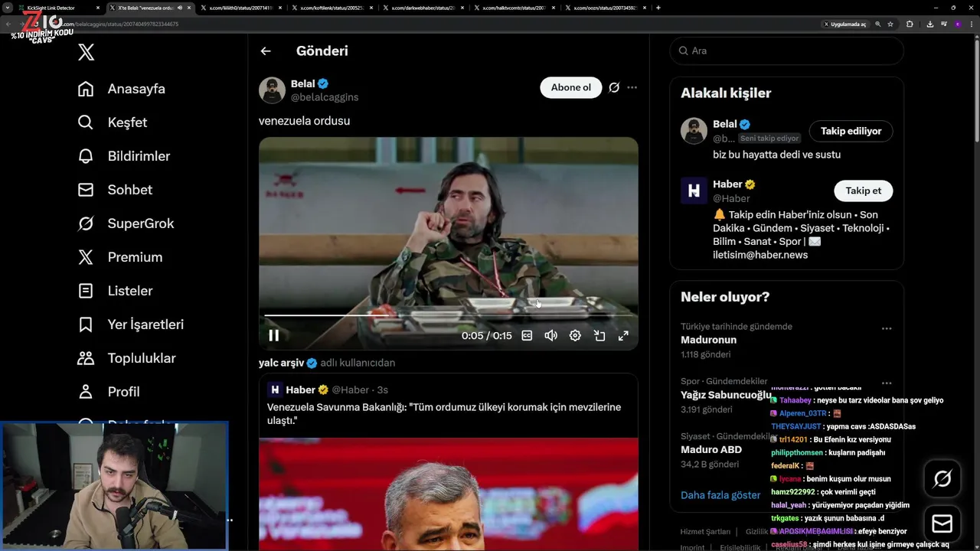Enter video fullscreen mode
This screenshot has width=980, height=551.
pyautogui.click(x=623, y=335)
